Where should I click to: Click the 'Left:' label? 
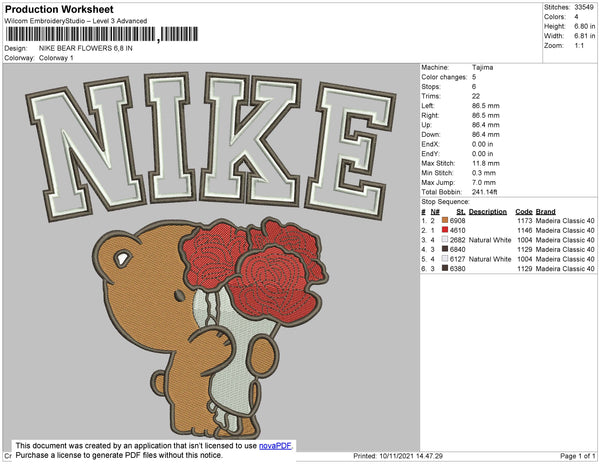(x=427, y=106)
